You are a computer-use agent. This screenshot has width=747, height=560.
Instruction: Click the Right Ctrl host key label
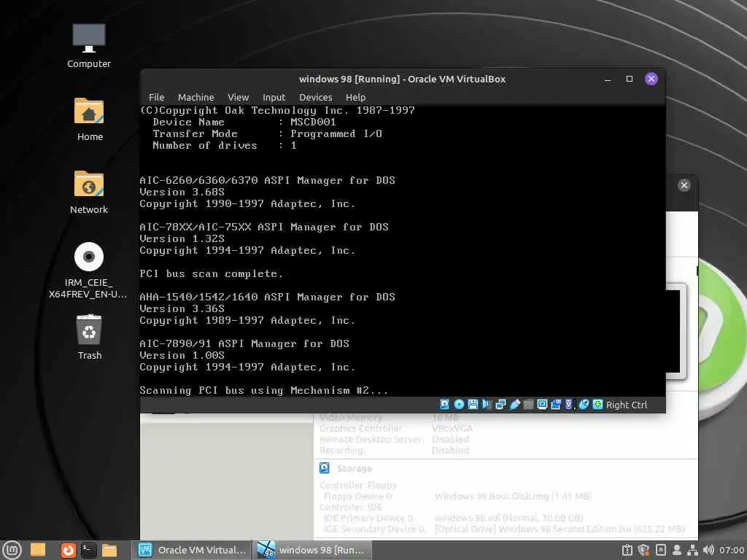(x=627, y=405)
